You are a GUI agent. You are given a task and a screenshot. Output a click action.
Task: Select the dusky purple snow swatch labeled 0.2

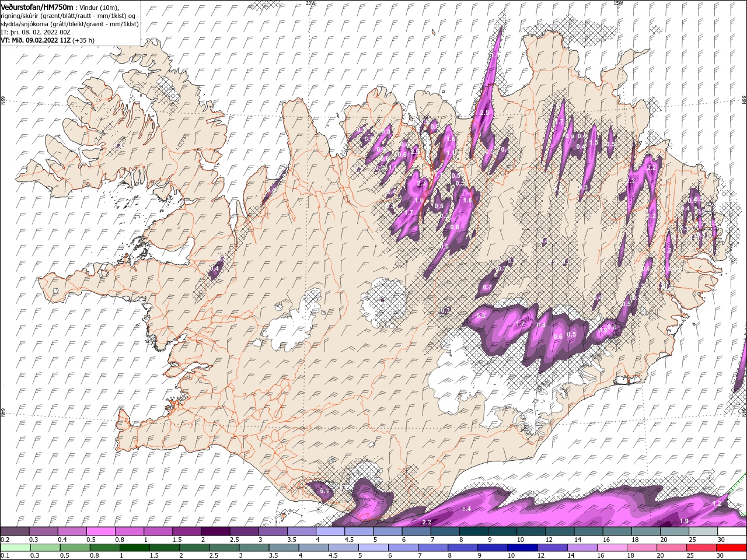tap(15, 531)
